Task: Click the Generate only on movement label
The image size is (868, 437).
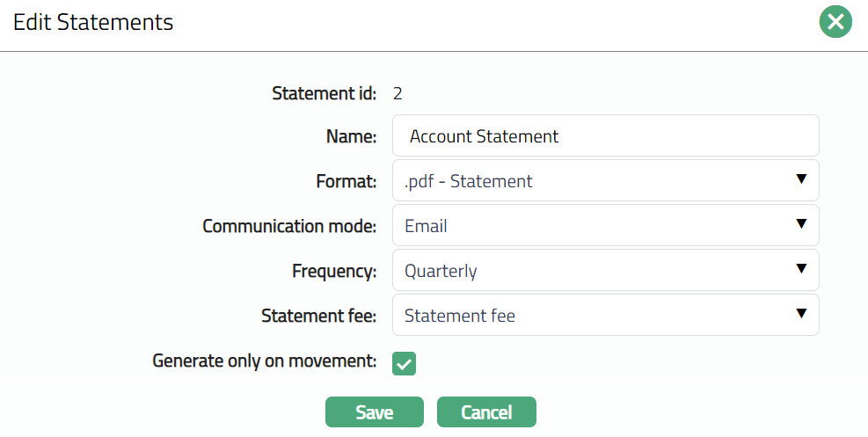Action: point(264,361)
